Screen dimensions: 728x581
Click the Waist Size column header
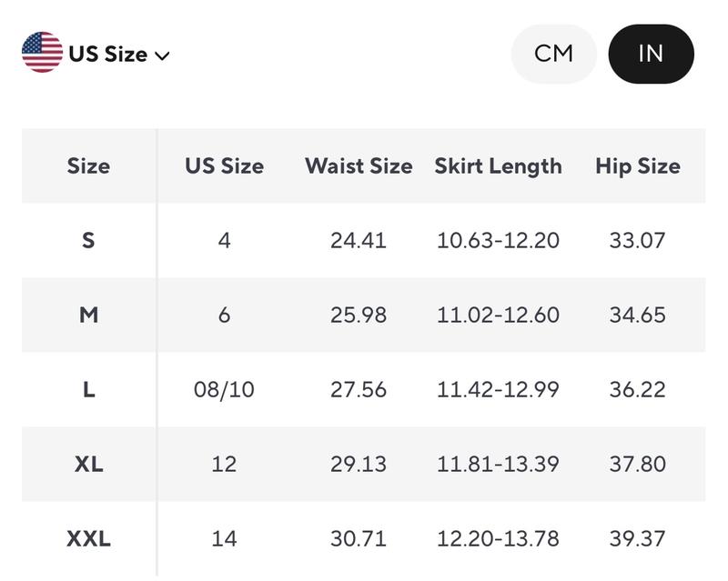(x=359, y=166)
